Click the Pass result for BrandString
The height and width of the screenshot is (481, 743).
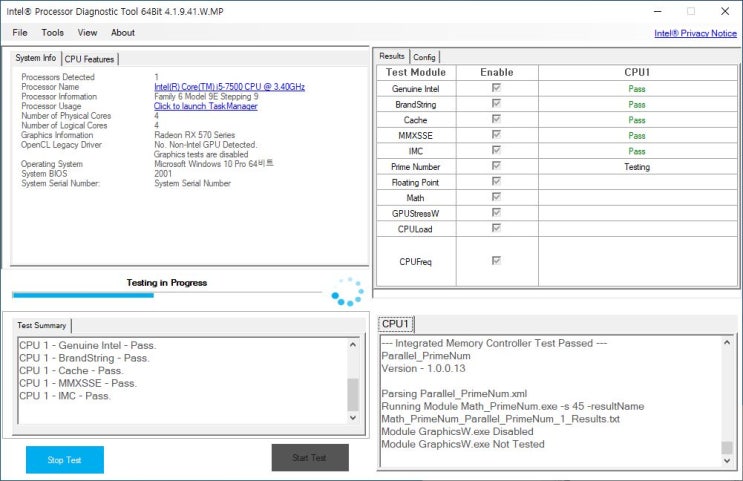click(637, 105)
